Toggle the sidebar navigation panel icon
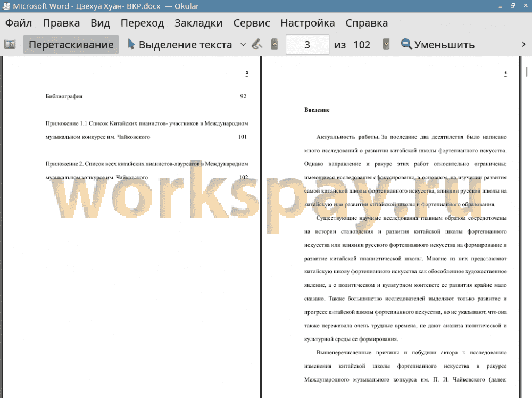Image resolution: width=532 pixels, height=398 pixels. pos(10,45)
